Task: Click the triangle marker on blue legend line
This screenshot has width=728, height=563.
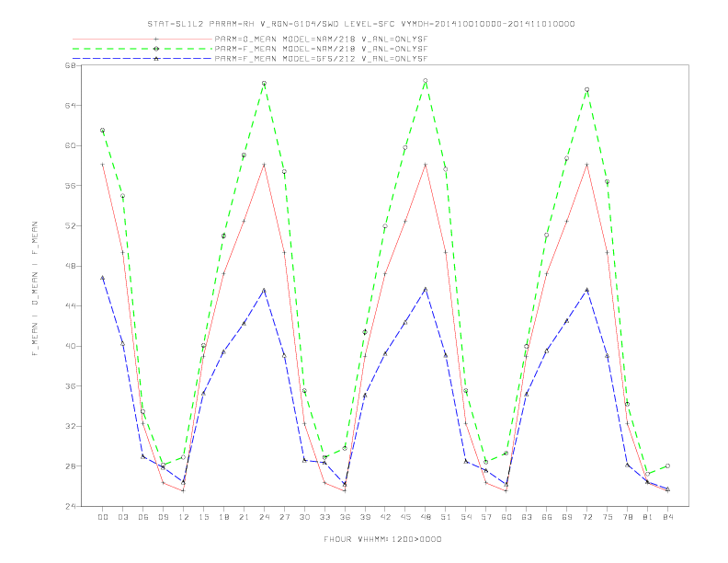Action: [156, 59]
